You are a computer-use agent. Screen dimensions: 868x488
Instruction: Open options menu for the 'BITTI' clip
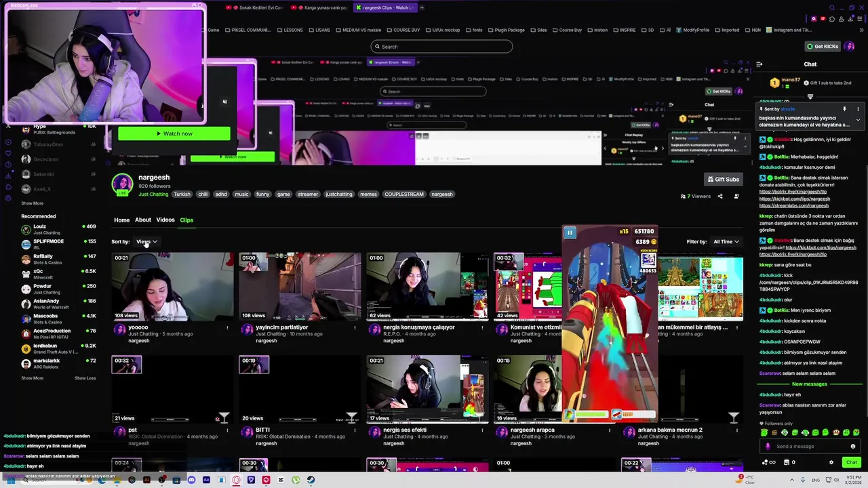[x=355, y=430]
